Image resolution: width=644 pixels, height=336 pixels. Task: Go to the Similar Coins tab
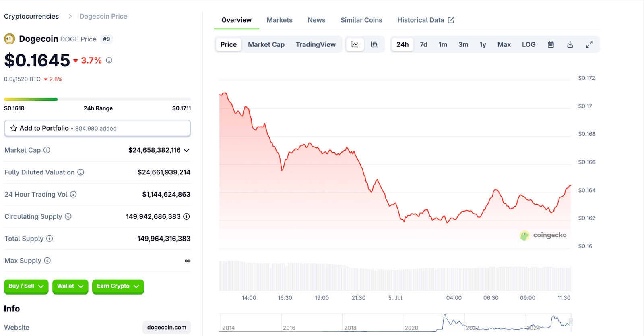361,20
